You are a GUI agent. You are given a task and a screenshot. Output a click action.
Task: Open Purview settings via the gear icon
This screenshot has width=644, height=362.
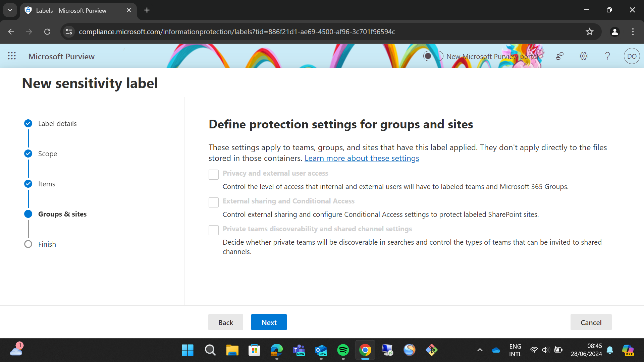click(584, 56)
